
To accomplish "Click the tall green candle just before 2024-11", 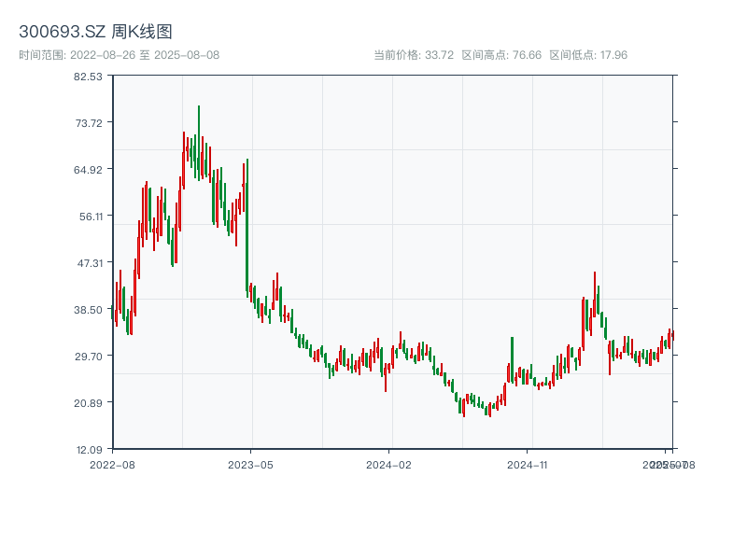I will [x=512, y=360].
